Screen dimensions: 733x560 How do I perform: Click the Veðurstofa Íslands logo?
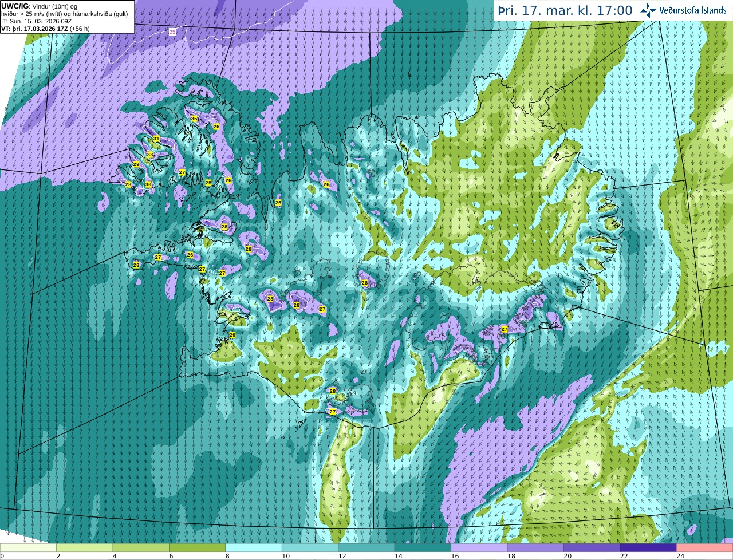pos(683,10)
